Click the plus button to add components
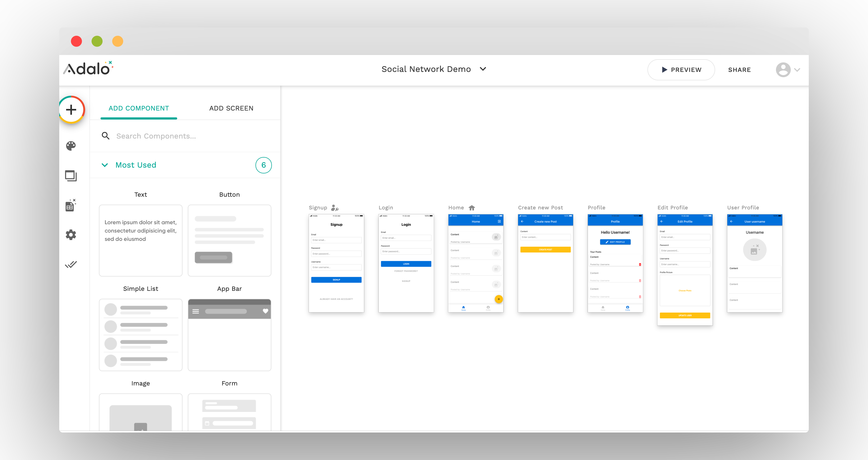This screenshot has height=460, width=868. pos(71,109)
